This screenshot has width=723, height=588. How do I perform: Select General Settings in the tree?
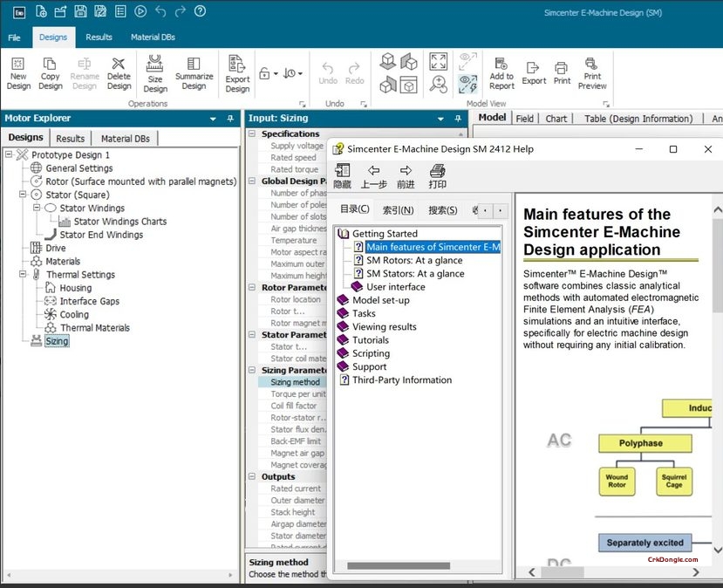78,168
